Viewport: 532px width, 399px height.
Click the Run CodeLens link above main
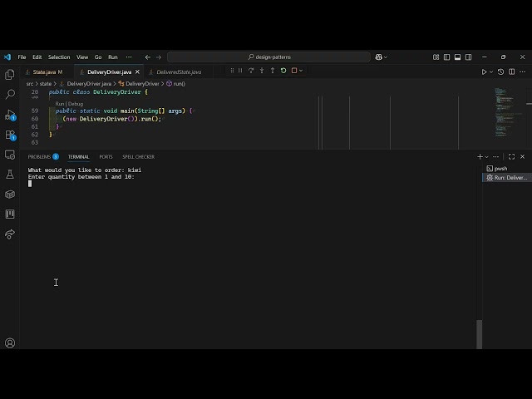click(x=59, y=104)
